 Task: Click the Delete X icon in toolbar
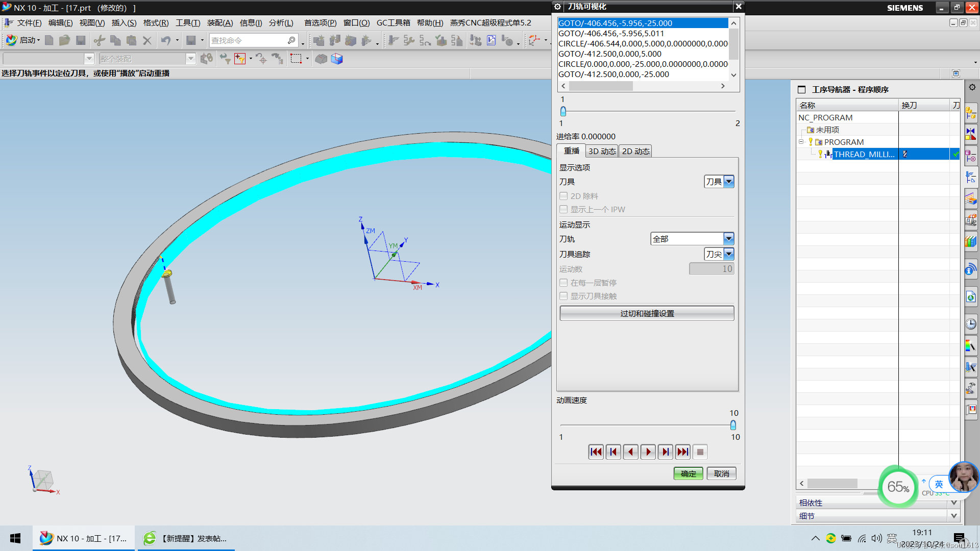(x=147, y=40)
